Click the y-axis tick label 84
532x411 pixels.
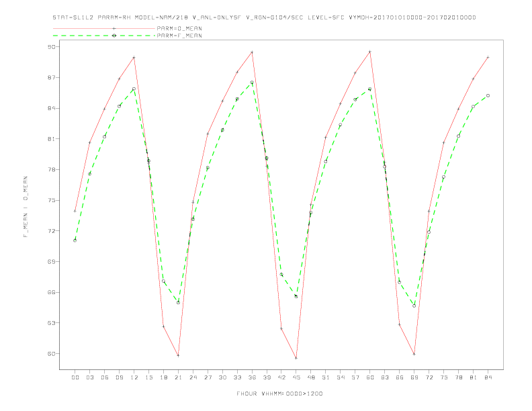52,108
